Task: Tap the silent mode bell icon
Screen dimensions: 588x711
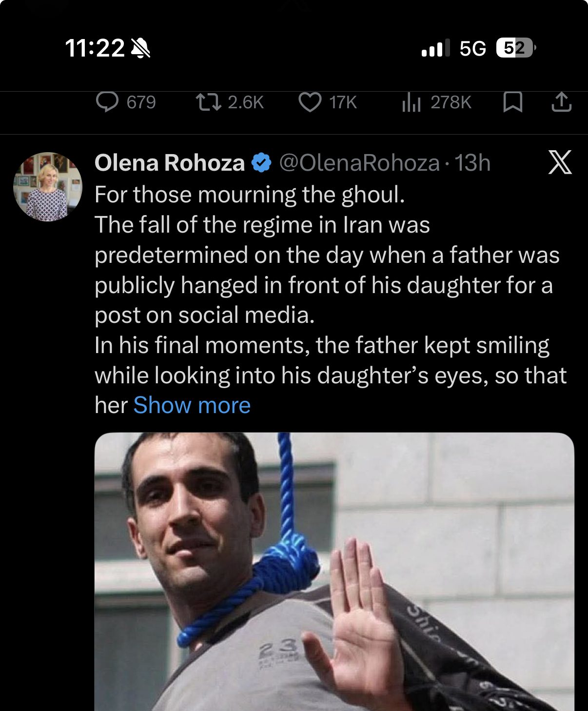Action: pyautogui.click(x=141, y=48)
